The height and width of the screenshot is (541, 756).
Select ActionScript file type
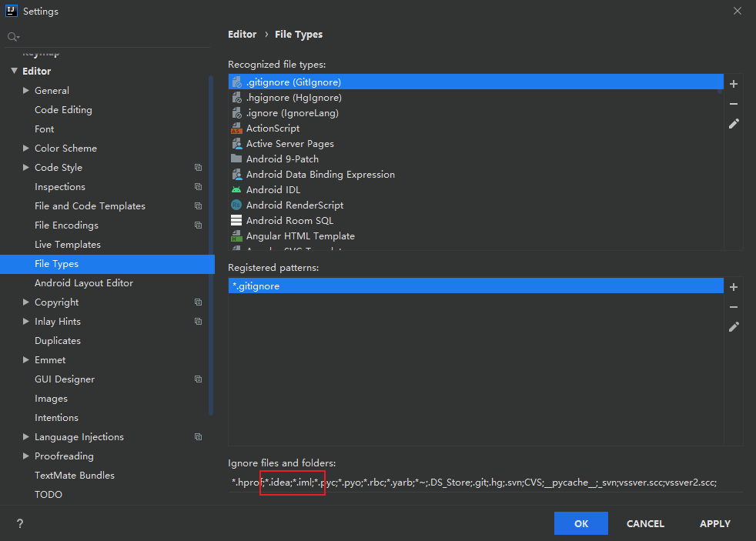click(x=273, y=129)
